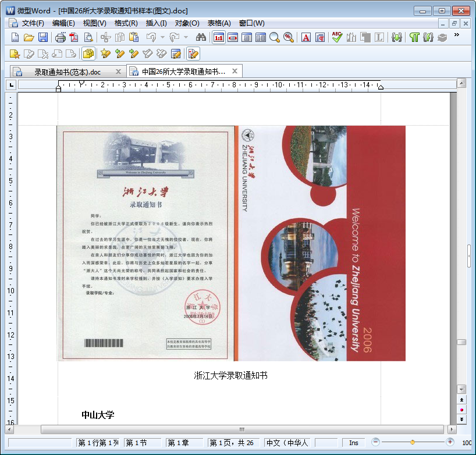The height and width of the screenshot is (455, 476).
Task: Jump to next page double-arrow button
Action: 461,420
